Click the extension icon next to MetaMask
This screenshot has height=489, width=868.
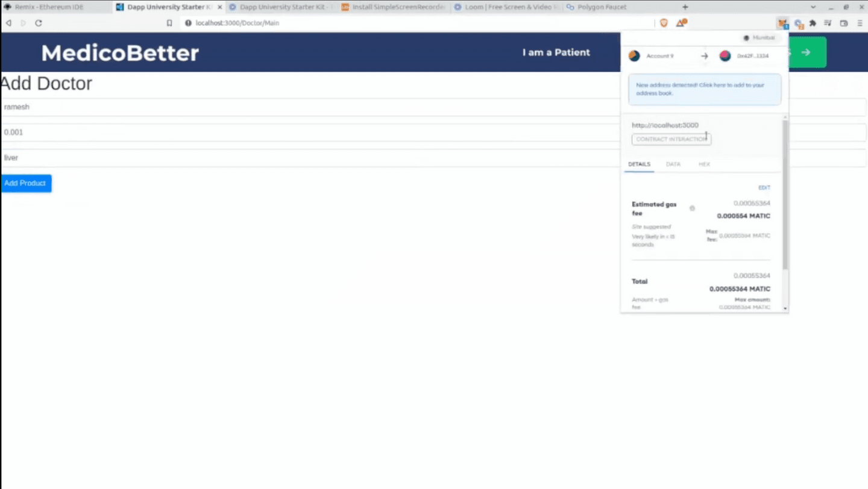799,23
